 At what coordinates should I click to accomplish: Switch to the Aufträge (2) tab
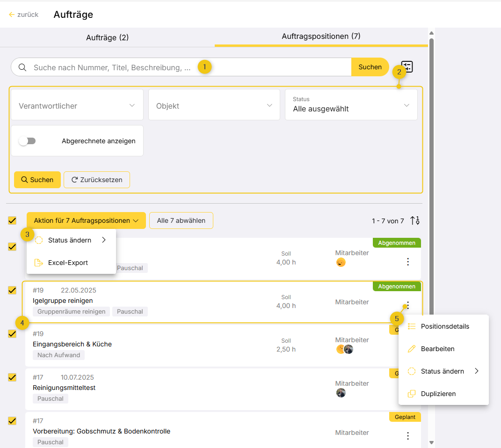(x=107, y=37)
